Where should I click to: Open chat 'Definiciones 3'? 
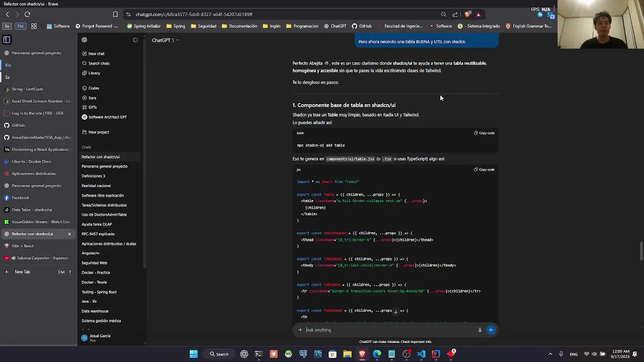[x=93, y=176]
